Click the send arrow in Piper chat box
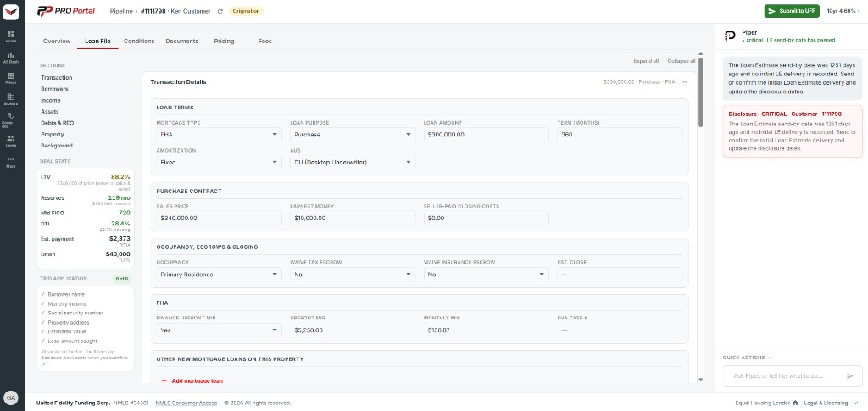Image resolution: width=868 pixels, height=411 pixels. (x=849, y=375)
